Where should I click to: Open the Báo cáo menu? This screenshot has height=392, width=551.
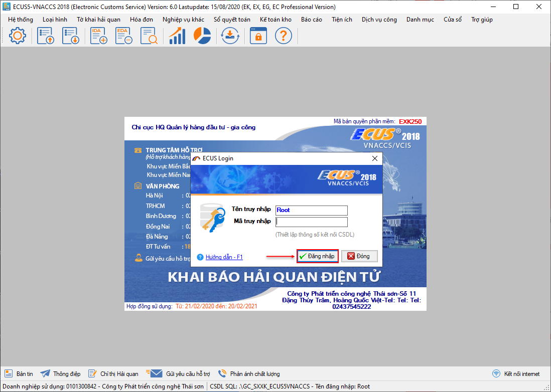click(312, 20)
